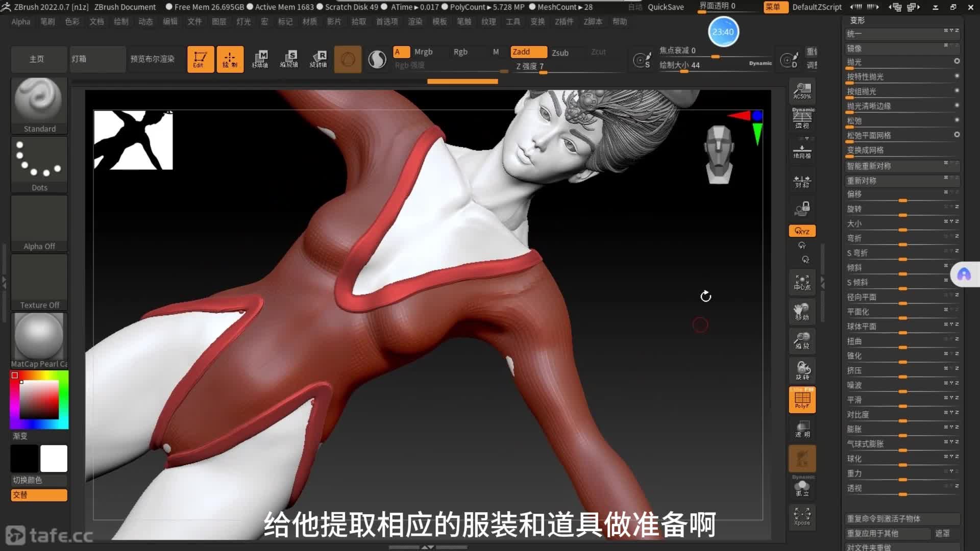Toggle Dynamic perspective (透视) button

point(802,118)
